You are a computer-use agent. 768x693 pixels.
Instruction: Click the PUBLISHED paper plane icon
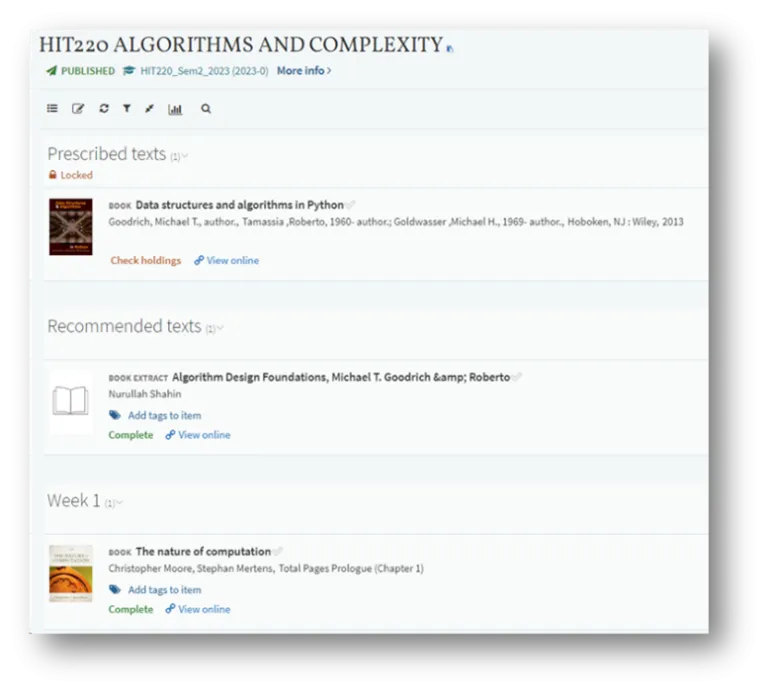pos(51,71)
